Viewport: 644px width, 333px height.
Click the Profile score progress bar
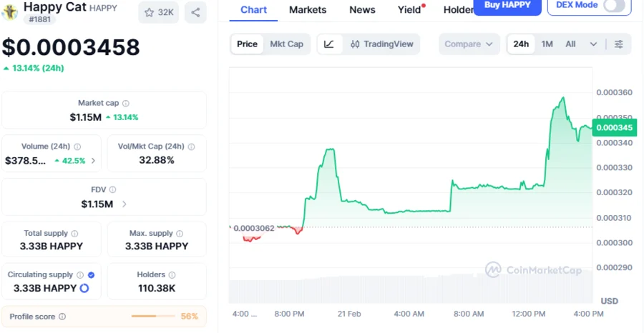pos(154,317)
